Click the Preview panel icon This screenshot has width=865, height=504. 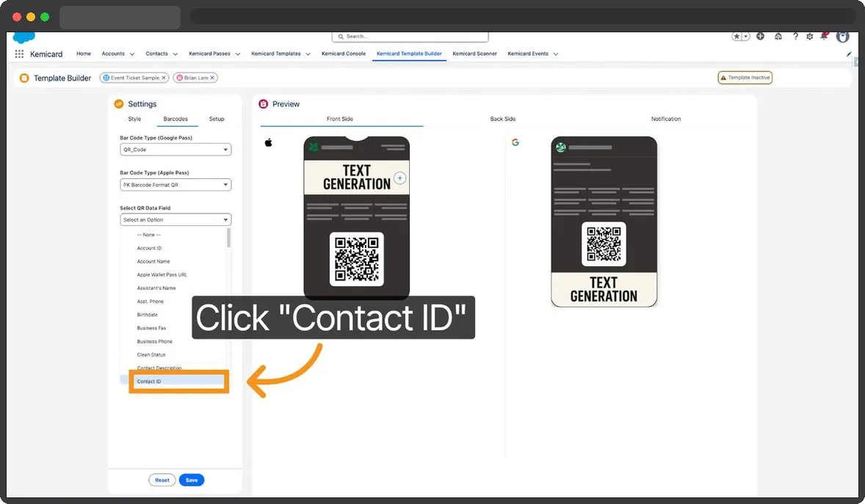click(263, 104)
